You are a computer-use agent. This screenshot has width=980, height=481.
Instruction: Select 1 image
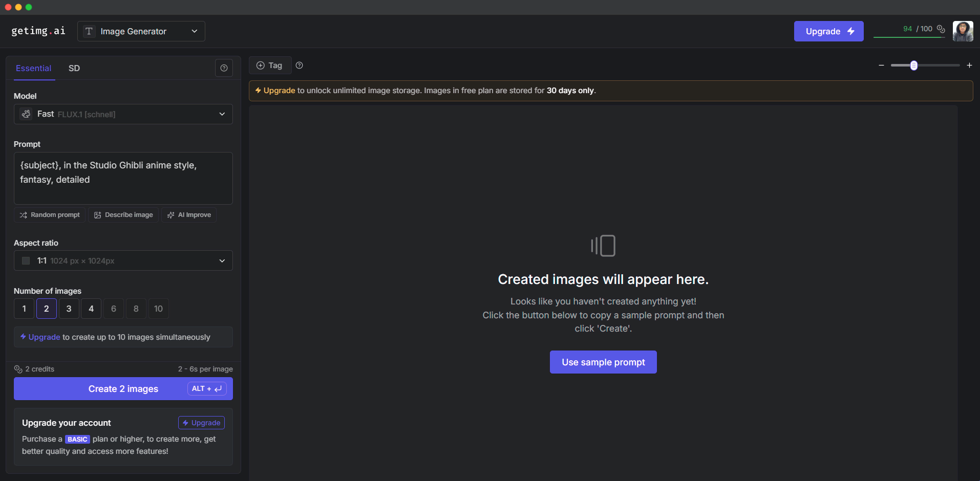coord(24,309)
